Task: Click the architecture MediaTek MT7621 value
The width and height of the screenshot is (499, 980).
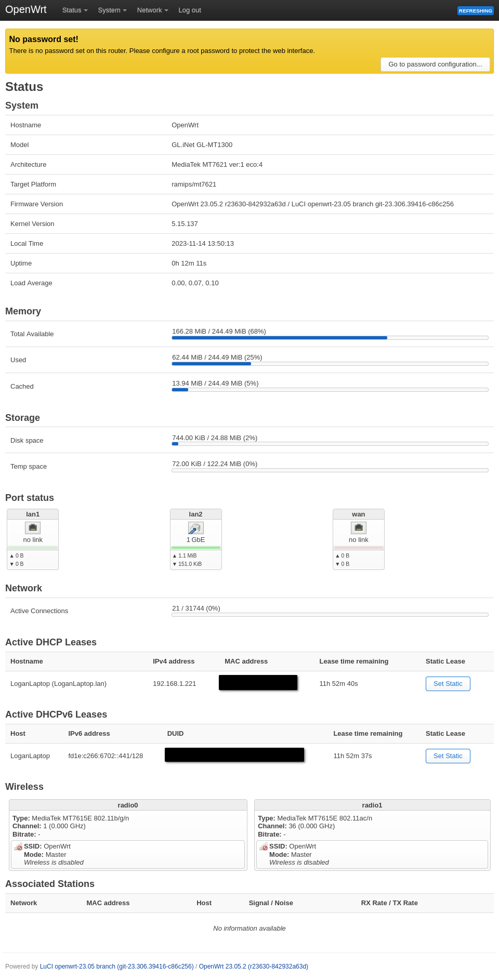Action: coord(217,165)
